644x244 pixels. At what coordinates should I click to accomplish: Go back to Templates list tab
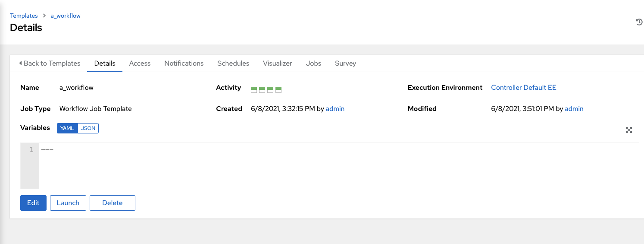click(50, 63)
